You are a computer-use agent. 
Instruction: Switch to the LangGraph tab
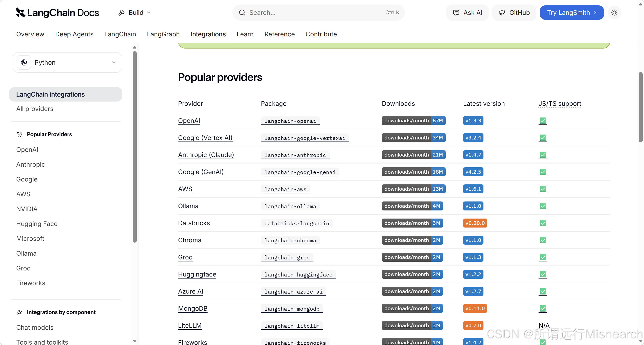point(163,34)
